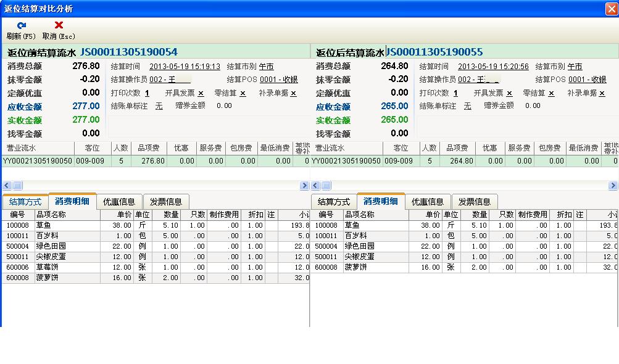
Task: Close the 返位结算对比分析 window
Action: tap(611, 9)
